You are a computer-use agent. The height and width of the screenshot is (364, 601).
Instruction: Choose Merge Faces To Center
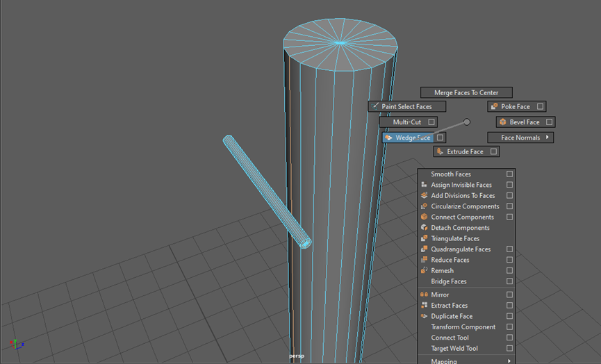pos(466,92)
